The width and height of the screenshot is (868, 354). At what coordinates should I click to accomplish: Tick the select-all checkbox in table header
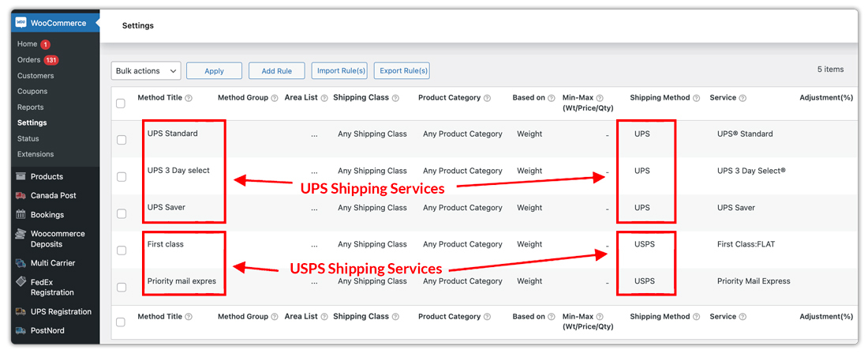[121, 104]
